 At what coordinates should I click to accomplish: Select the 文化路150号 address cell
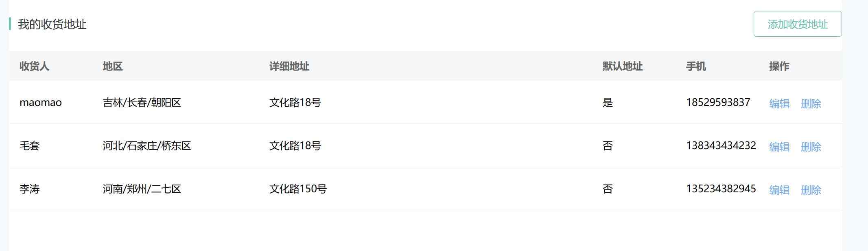(x=298, y=189)
